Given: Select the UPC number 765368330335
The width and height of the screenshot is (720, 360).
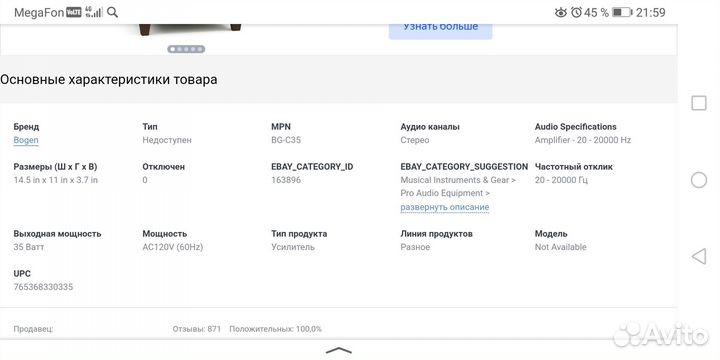Looking at the screenshot, I should [x=43, y=287].
